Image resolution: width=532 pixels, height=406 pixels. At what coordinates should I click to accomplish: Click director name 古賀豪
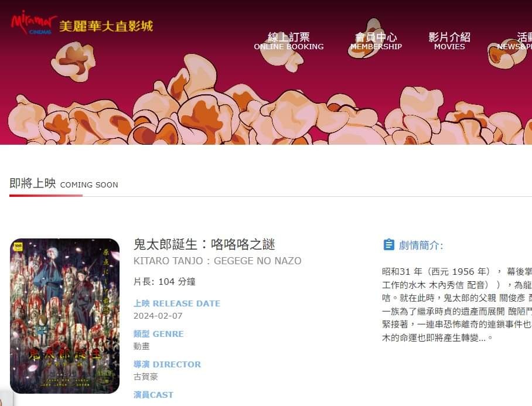(145, 377)
